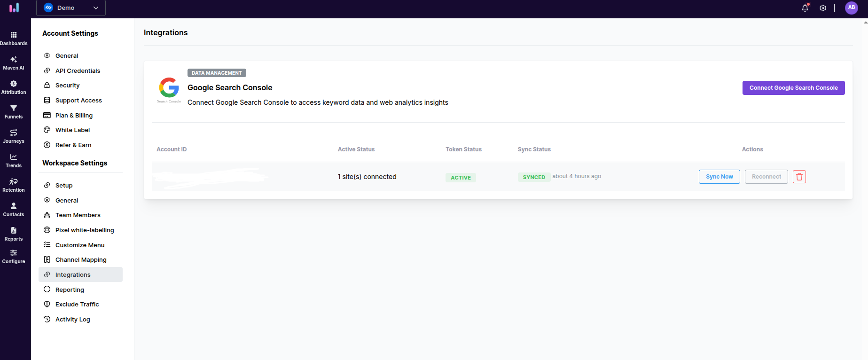Open the settings gear in top bar
Image resolution: width=868 pixels, height=360 pixels.
pos(823,8)
